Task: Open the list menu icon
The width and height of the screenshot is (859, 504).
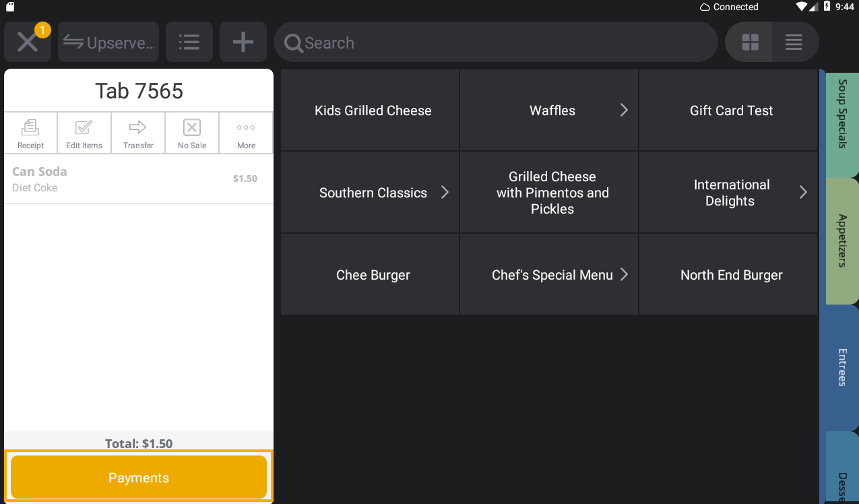Action: tap(189, 42)
